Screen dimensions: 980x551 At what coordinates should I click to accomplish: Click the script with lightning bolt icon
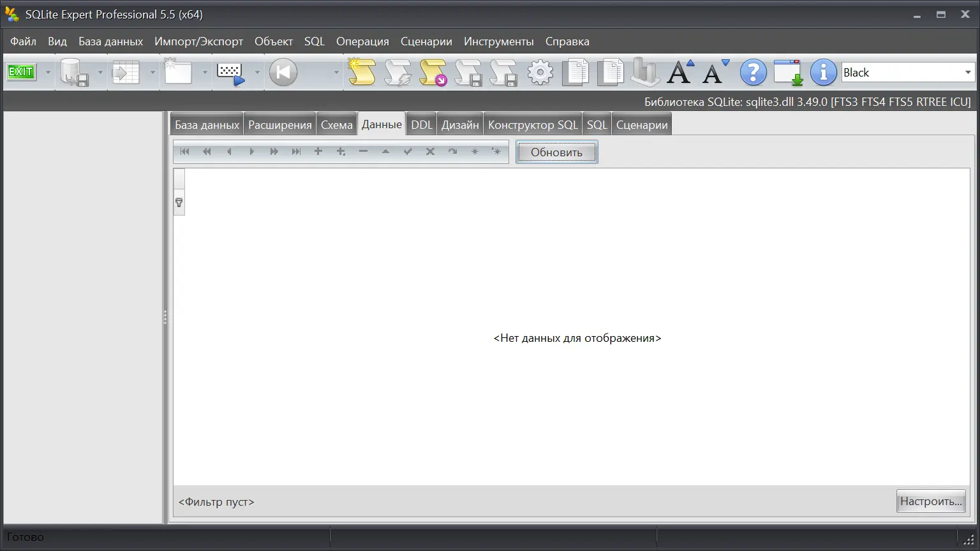(397, 72)
